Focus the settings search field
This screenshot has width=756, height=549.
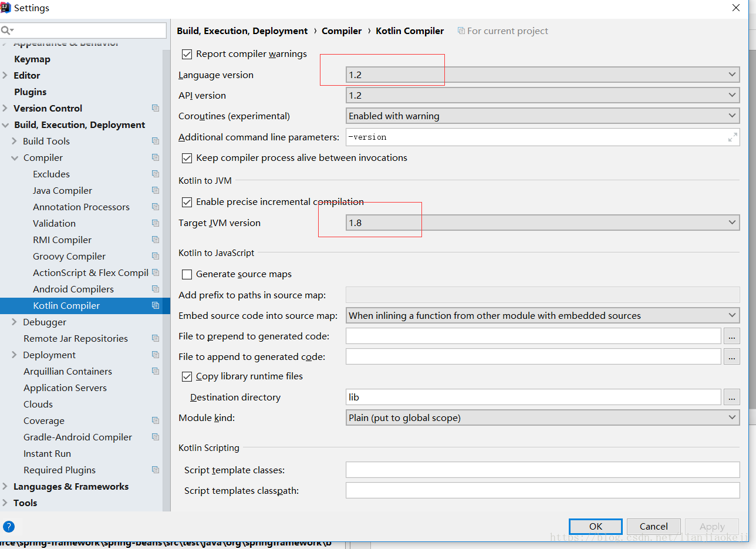click(x=83, y=31)
